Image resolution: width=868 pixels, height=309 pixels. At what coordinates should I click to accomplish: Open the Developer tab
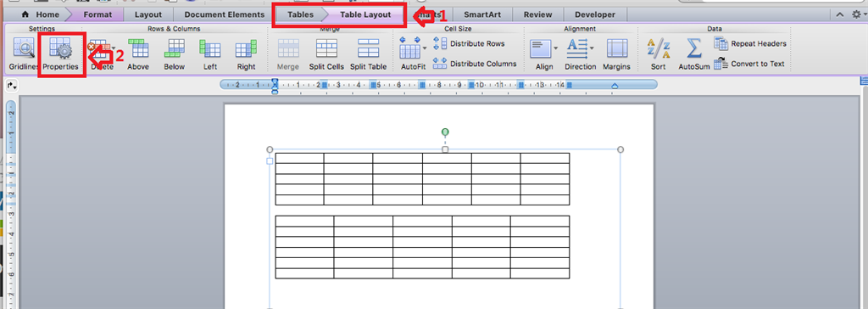pyautogui.click(x=594, y=14)
